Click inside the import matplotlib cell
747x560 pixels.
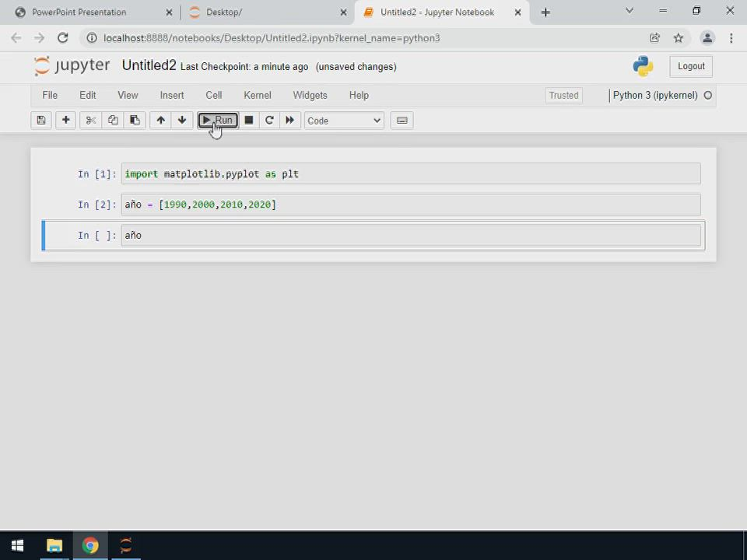point(411,173)
